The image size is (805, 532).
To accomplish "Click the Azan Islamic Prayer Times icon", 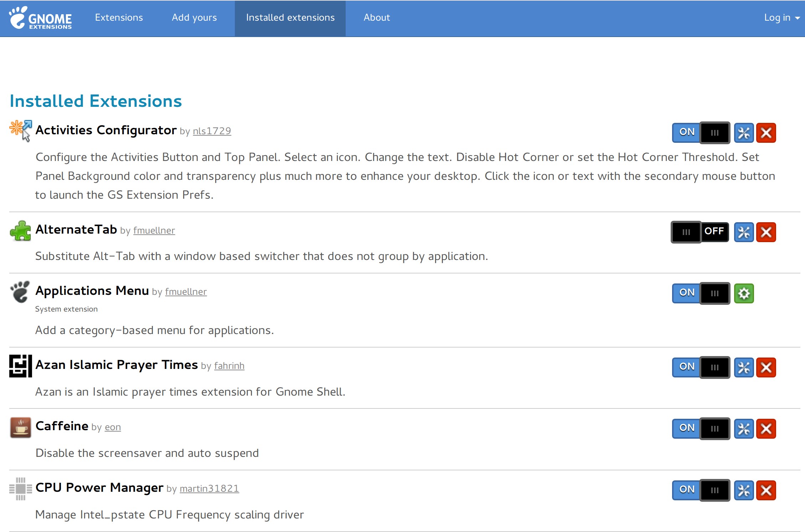I will click(21, 366).
